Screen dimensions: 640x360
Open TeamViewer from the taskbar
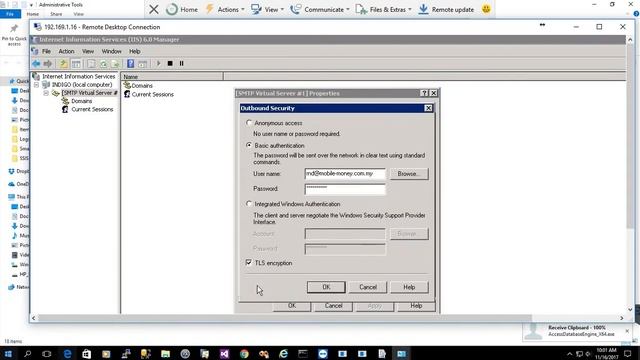pos(322,353)
